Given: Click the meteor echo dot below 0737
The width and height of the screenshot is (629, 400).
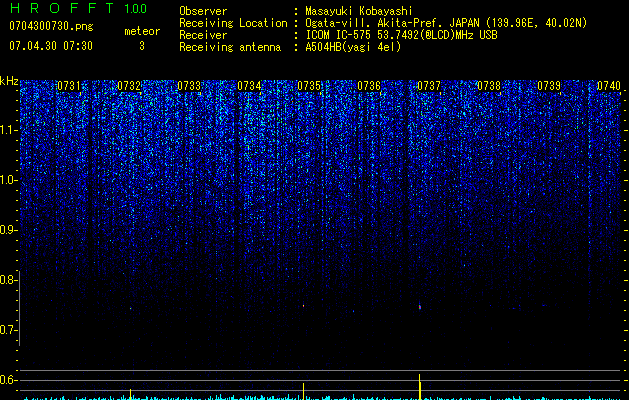Looking at the screenshot, I should (x=420, y=307).
